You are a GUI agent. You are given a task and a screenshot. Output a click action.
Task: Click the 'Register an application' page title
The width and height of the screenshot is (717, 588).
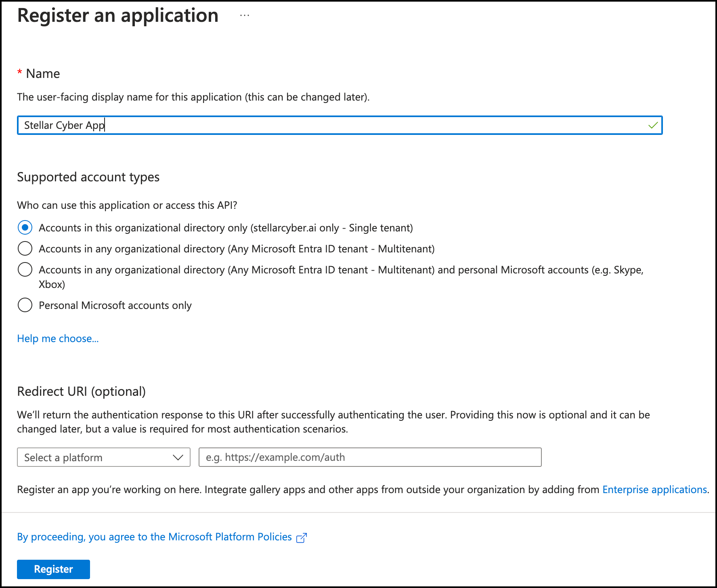(x=118, y=16)
